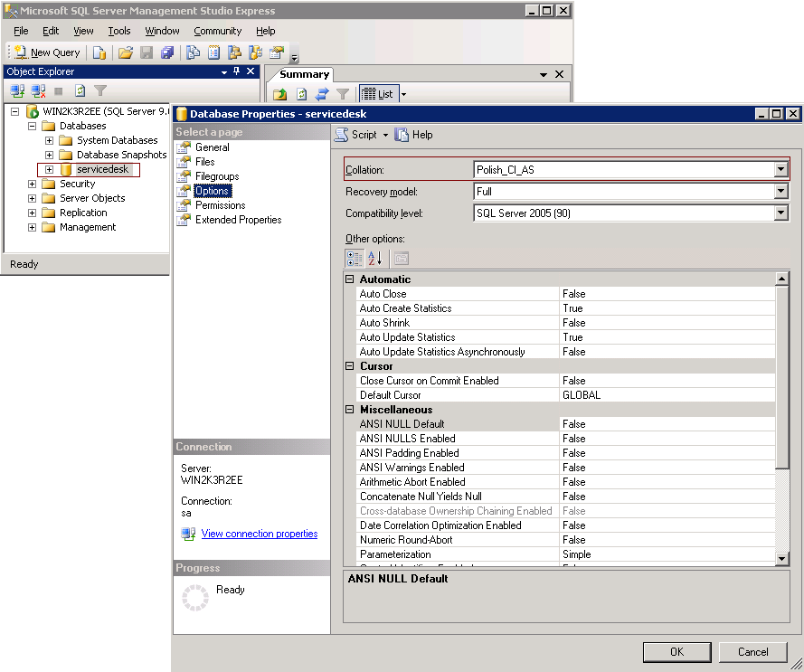
Task: Click the Categorized view icon
Action: (355, 259)
